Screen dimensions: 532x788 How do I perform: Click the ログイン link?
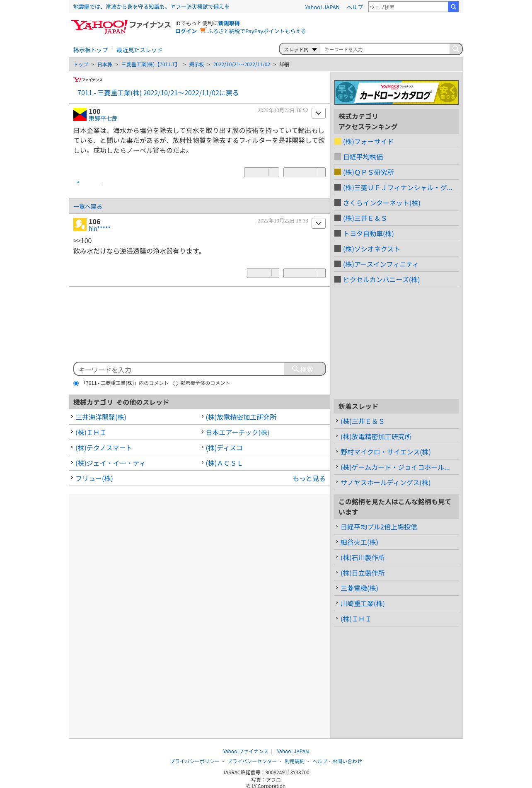point(186,31)
